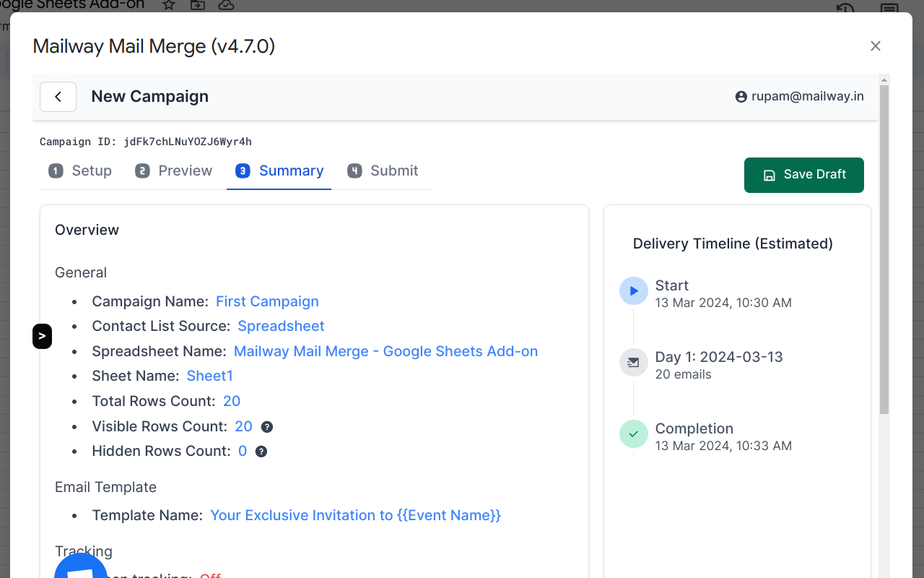Click the Campaign ID jdFk7chLNuYOZJ6Wyr4h text
924x578 pixels.
(x=146, y=142)
